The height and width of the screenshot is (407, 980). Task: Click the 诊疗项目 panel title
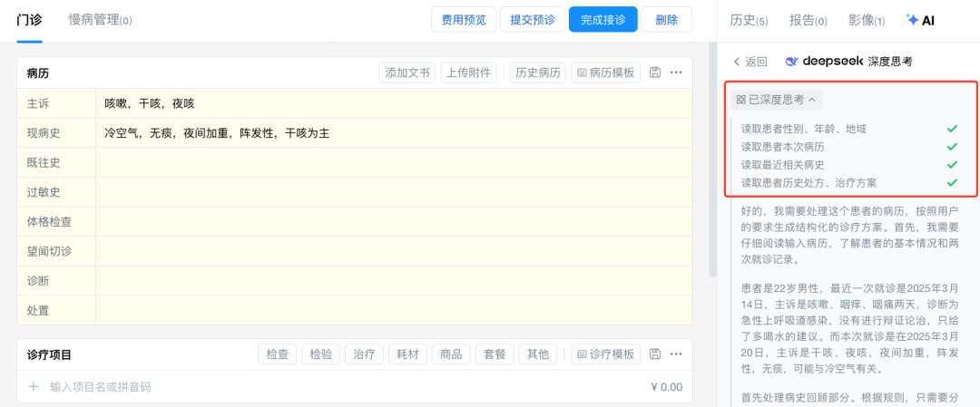pyautogui.click(x=49, y=355)
